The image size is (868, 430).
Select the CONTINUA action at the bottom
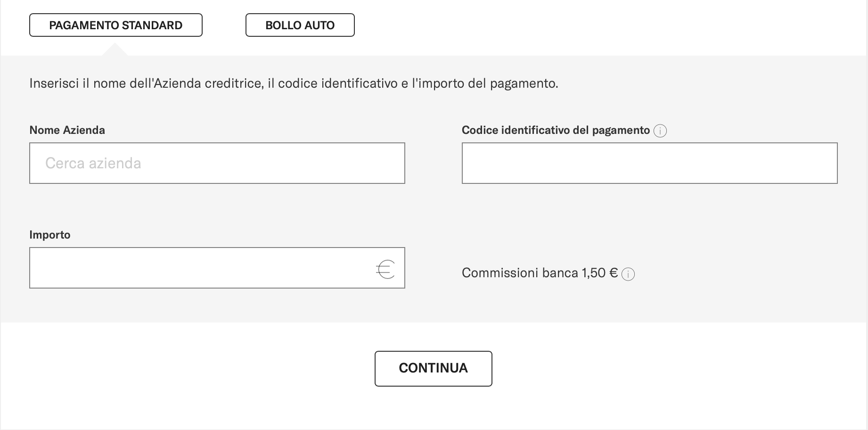[433, 368]
